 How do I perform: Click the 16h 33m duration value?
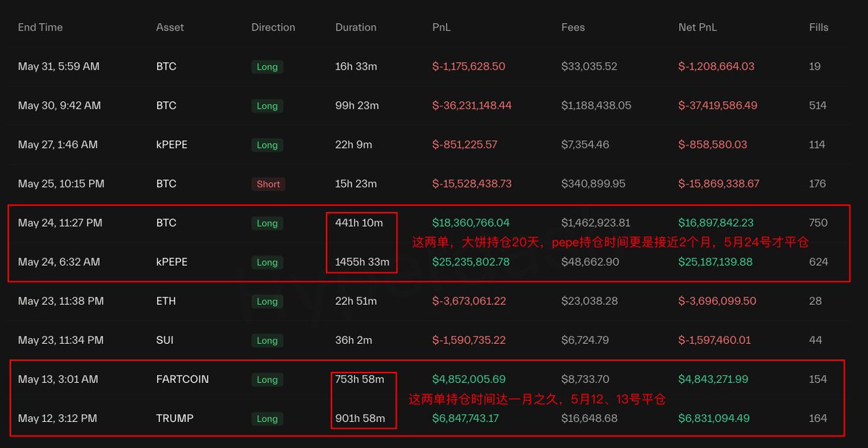point(356,67)
